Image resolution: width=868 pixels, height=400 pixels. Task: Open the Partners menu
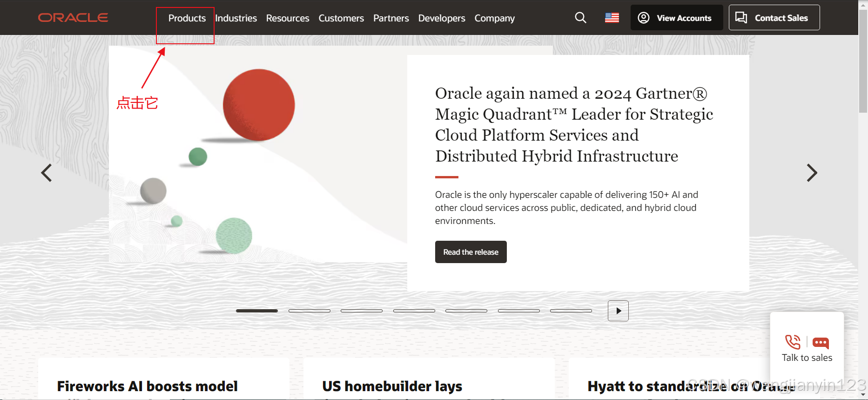point(391,18)
